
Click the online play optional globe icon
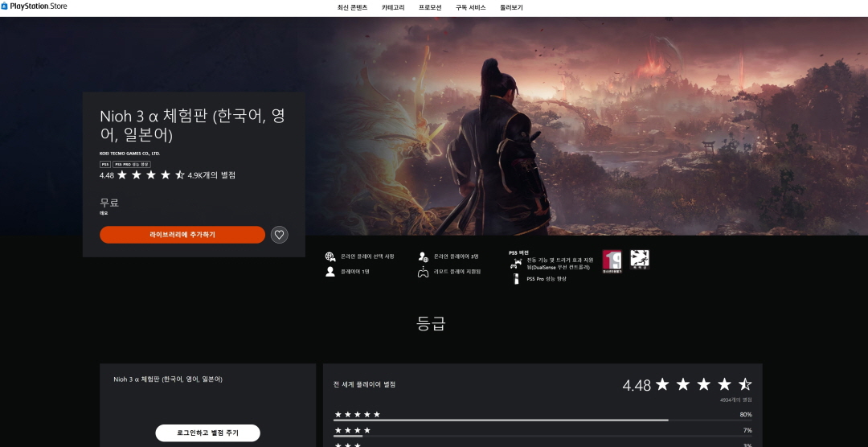[x=330, y=256]
